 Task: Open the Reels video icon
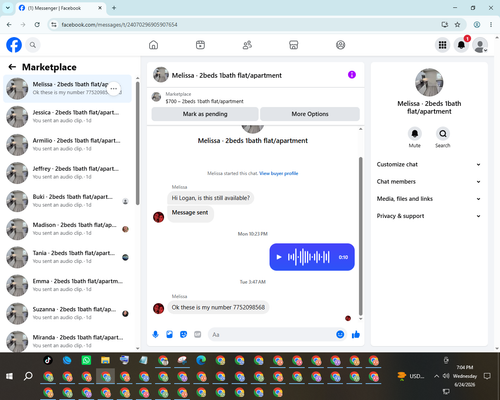(200, 45)
